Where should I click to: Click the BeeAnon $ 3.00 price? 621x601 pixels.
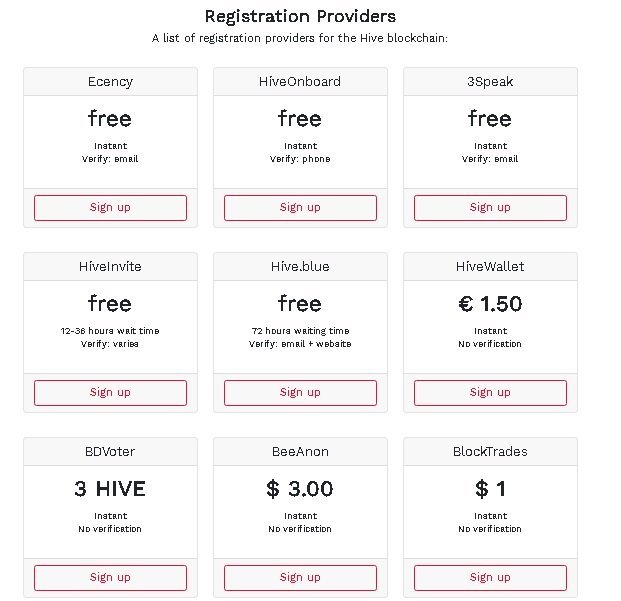(300, 489)
